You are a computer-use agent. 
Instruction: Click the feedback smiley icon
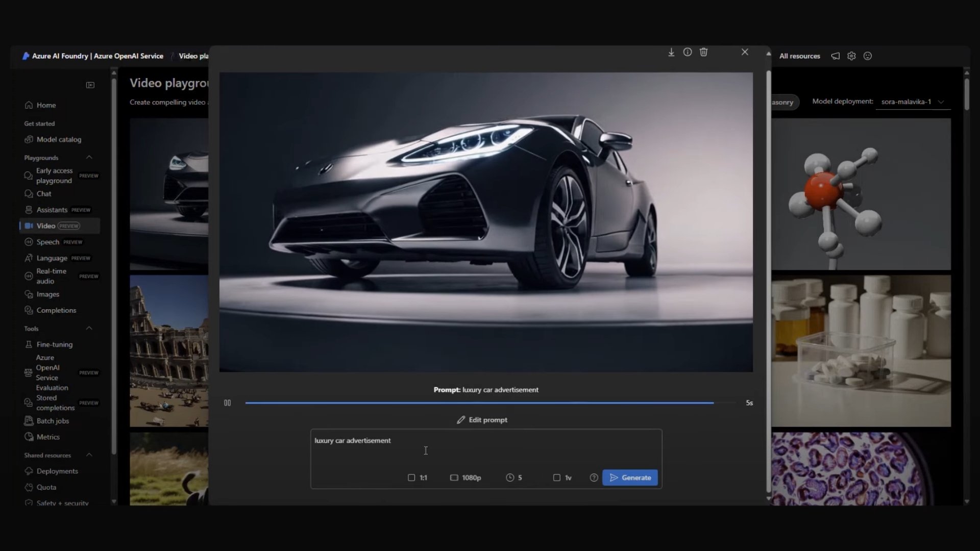coord(868,56)
